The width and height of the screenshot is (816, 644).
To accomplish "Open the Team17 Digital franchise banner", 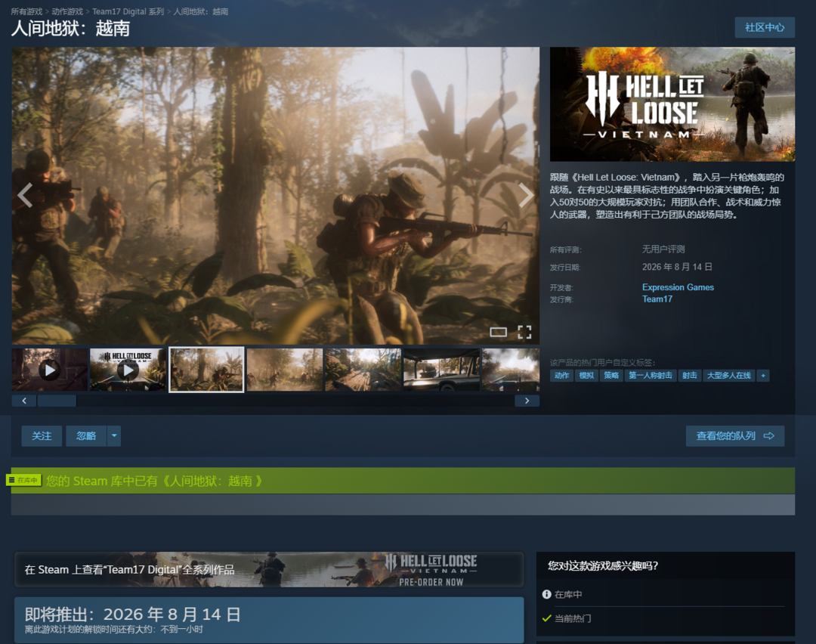I will 269,570.
